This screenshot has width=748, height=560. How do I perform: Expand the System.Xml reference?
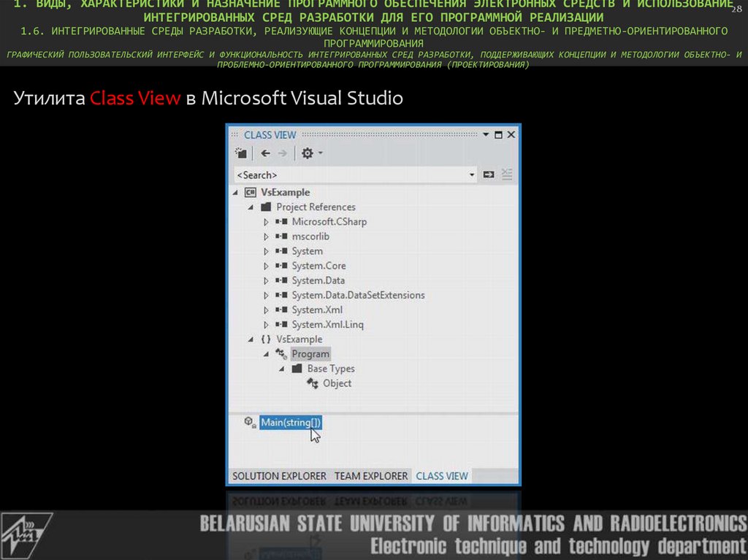pyautogui.click(x=266, y=310)
